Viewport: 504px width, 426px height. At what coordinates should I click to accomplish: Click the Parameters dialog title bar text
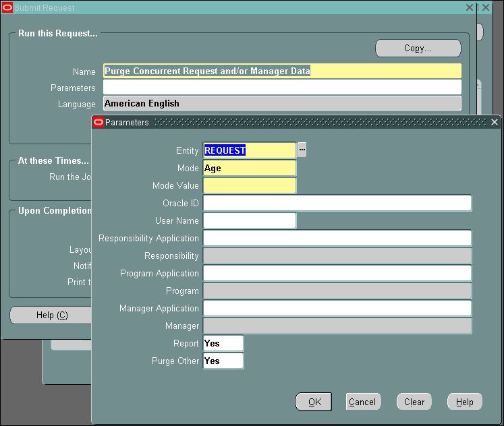127,122
